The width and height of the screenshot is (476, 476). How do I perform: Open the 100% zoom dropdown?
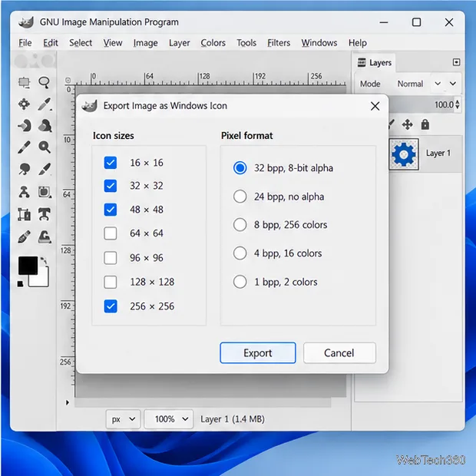(169, 419)
